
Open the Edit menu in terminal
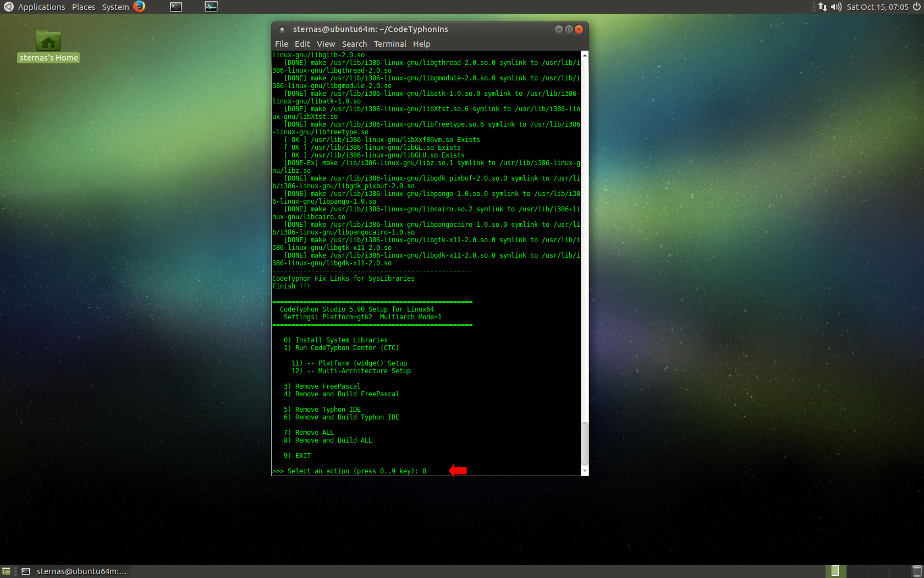(302, 44)
